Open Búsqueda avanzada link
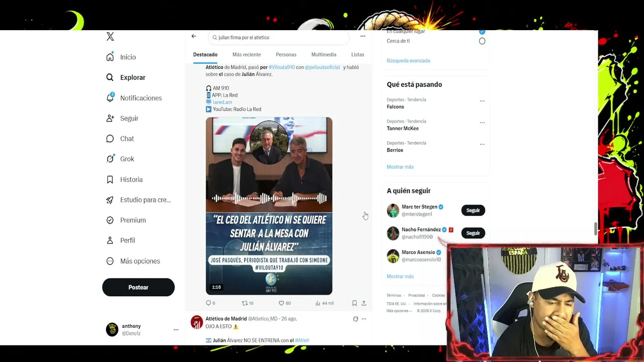 (x=408, y=60)
